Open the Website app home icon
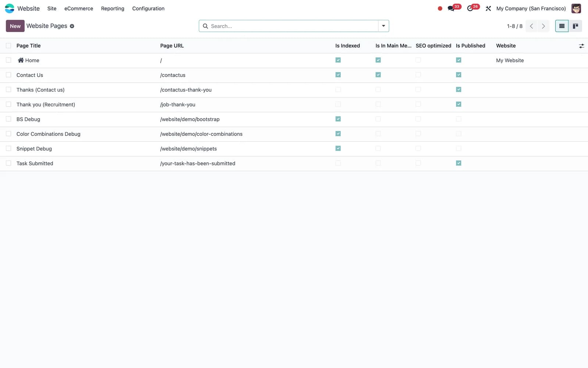 pyautogui.click(x=10, y=8)
